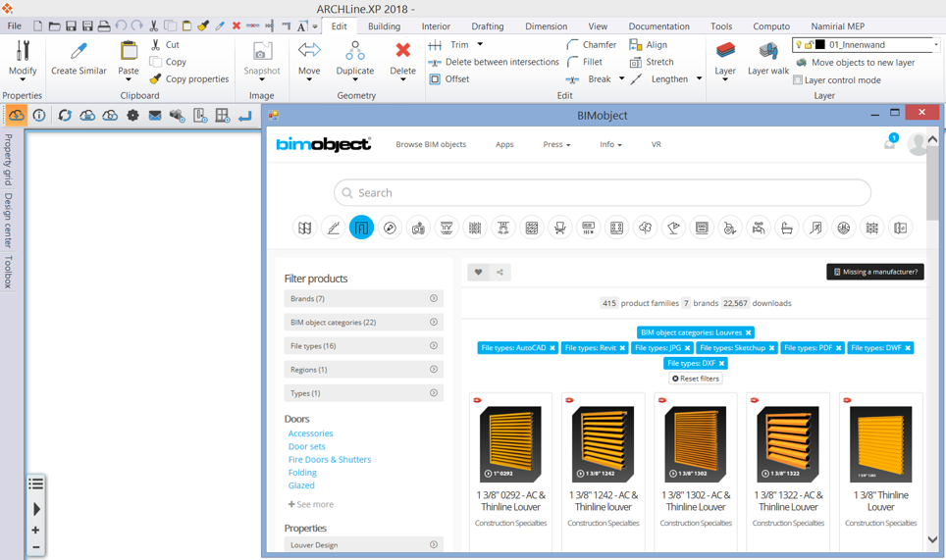
Task: Click Missing a manufacturer? button
Action: pos(874,272)
